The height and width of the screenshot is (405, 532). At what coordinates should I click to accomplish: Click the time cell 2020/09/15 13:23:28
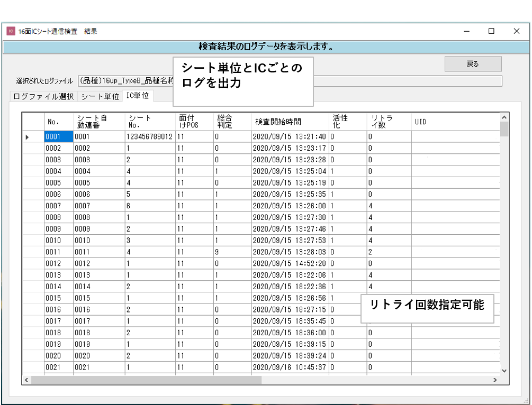(x=290, y=160)
